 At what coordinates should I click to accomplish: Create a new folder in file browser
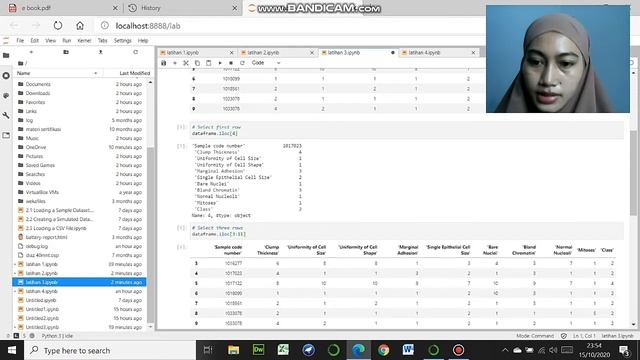tap(66, 52)
